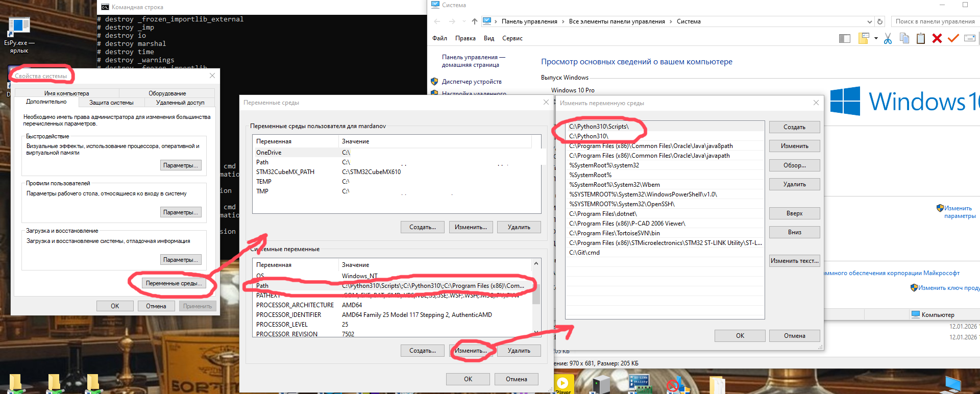Click the orange checkmark toolbar icon
Screen dimensions: 980x394
pos(953,39)
